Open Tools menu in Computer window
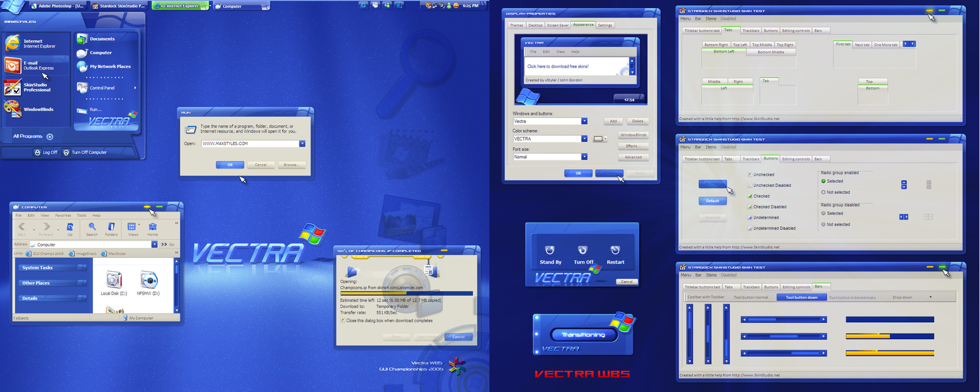Image resolution: width=980 pixels, height=392 pixels. pyautogui.click(x=82, y=215)
